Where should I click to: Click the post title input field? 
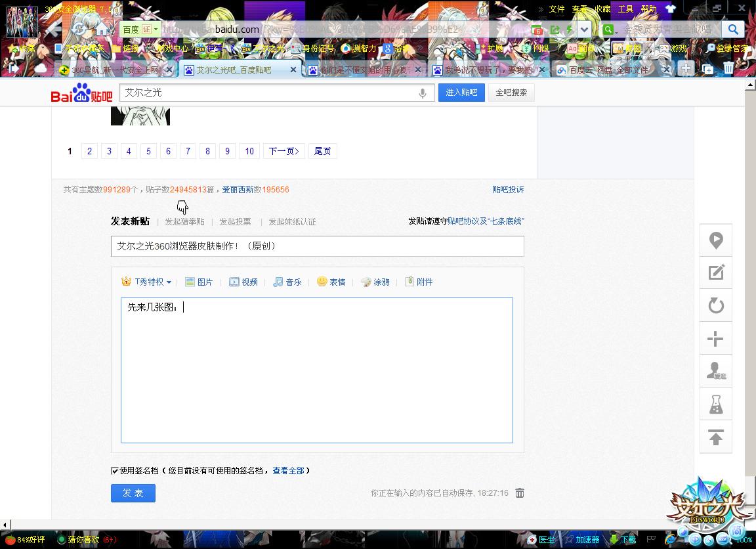click(317, 246)
